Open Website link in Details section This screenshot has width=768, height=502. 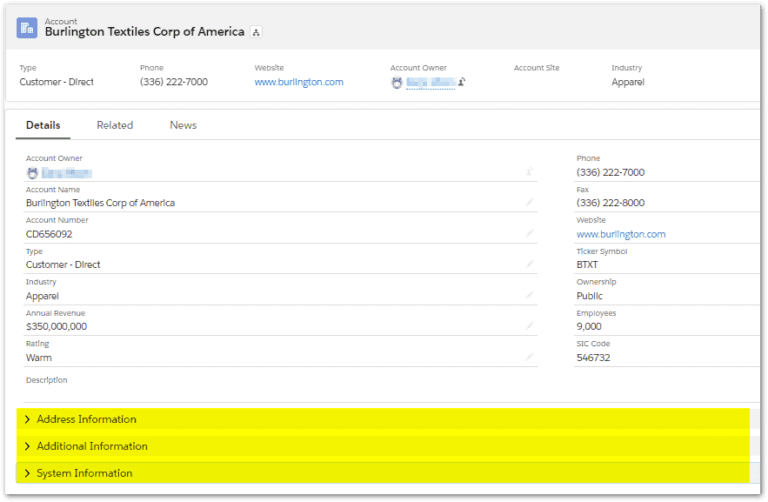[621, 234]
